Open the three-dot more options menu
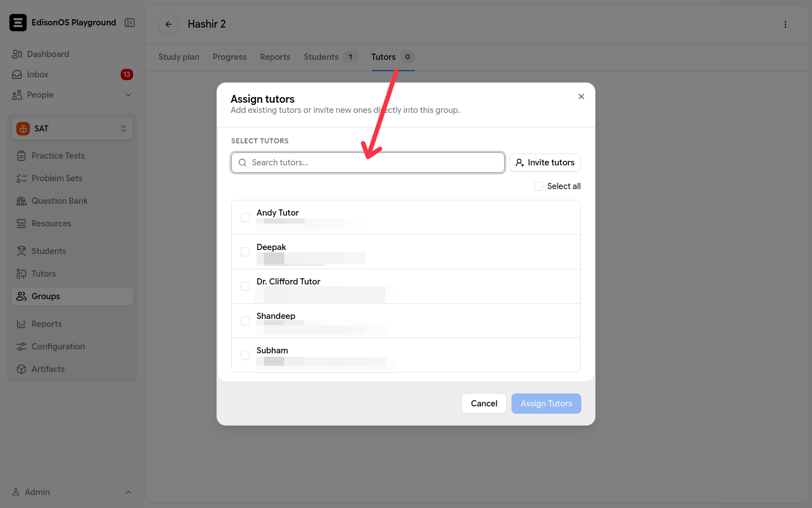812x508 pixels. (785, 24)
